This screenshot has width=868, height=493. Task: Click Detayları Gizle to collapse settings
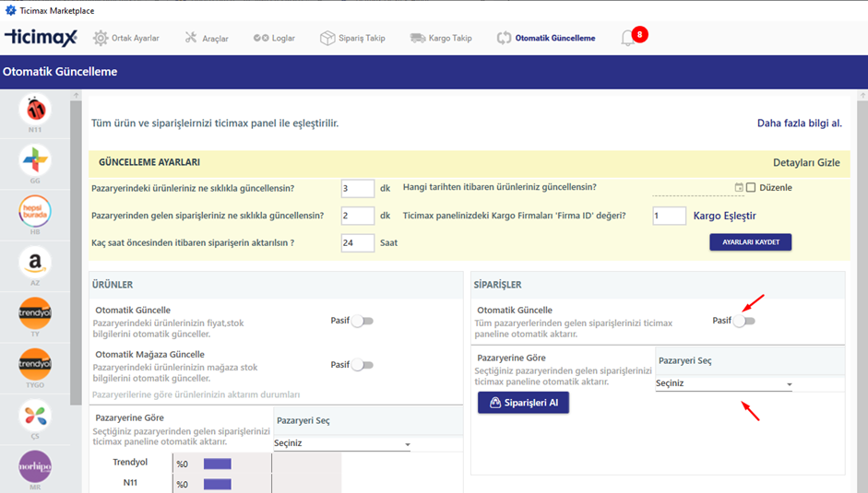(x=806, y=163)
